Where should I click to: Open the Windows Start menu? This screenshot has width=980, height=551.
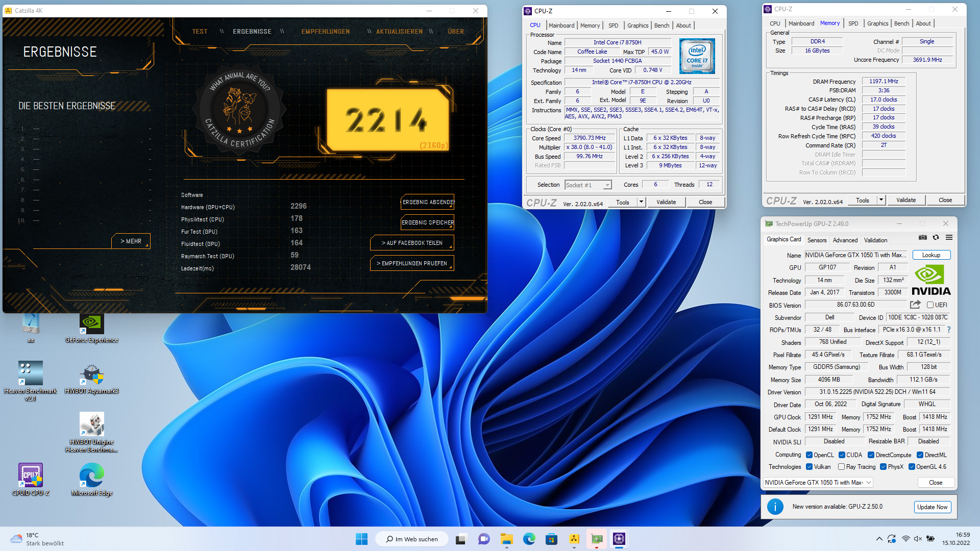pyautogui.click(x=361, y=539)
